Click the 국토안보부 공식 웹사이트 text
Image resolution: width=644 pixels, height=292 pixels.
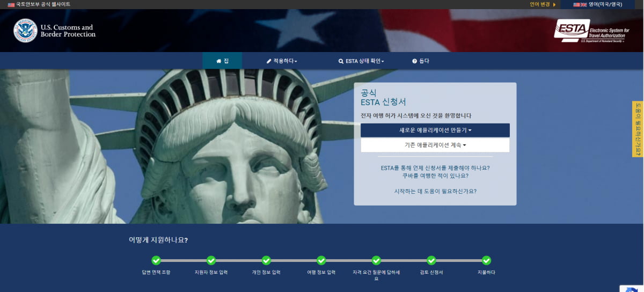tap(43, 4)
